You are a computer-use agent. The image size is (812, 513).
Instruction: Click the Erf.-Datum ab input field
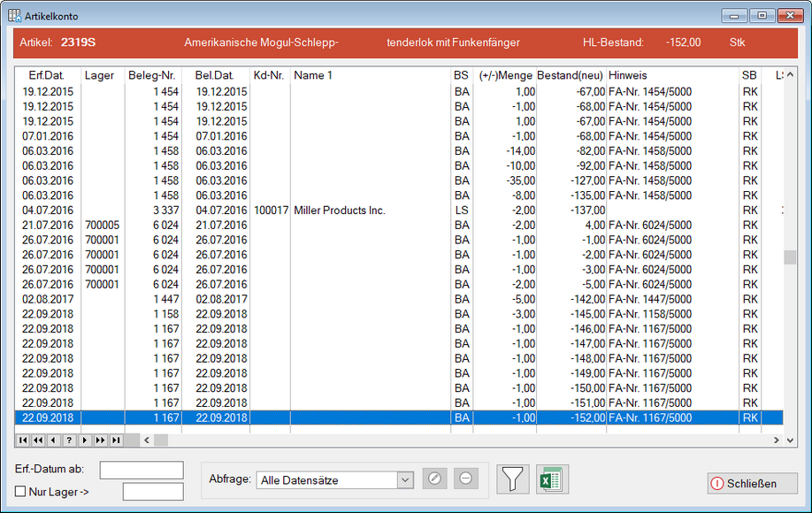[x=142, y=470]
